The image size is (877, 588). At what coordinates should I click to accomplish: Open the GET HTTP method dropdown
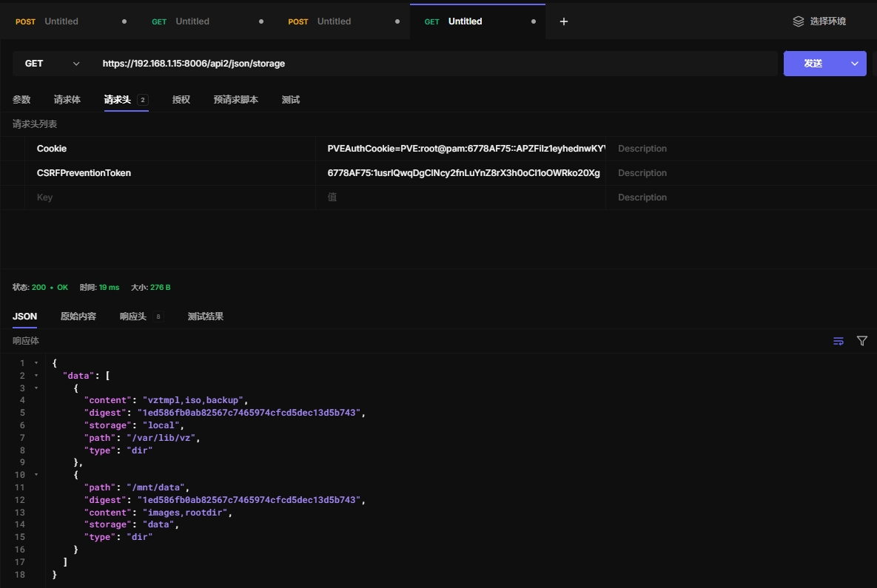pos(52,64)
